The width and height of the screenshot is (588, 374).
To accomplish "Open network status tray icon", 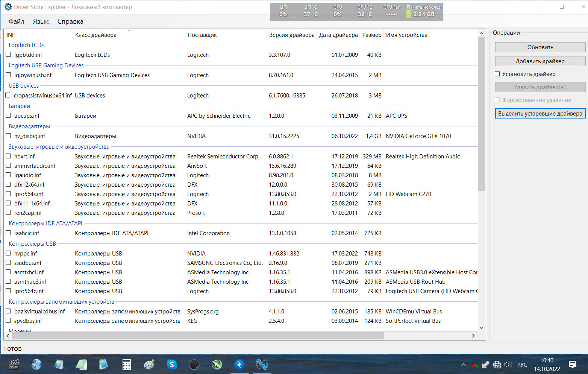I will pyautogui.click(x=497, y=364).
